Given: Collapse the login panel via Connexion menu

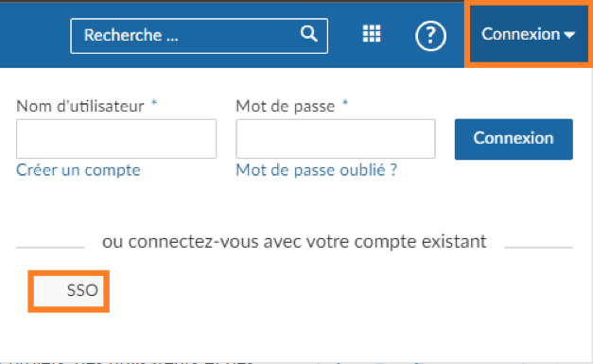Looking at the screenshot, I should tap(529, 34).
